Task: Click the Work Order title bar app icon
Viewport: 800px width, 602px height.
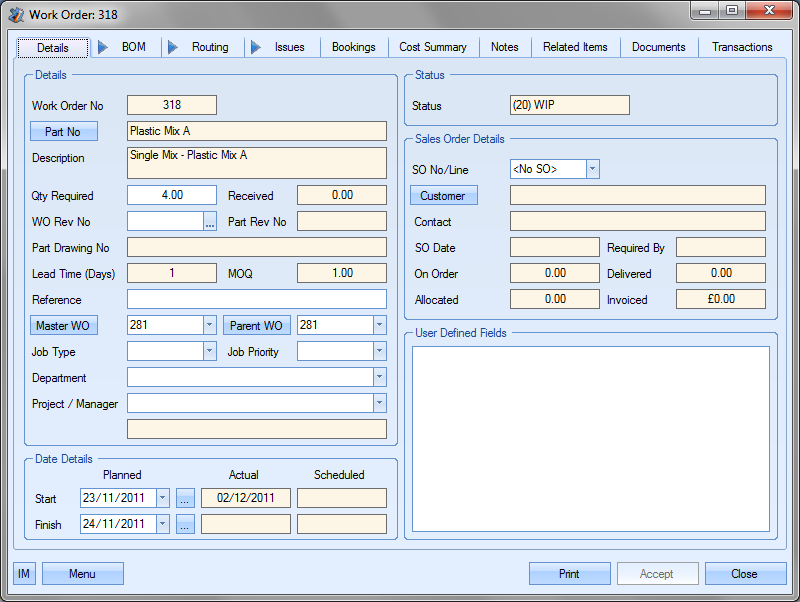Action: click(x=16, y=14)
